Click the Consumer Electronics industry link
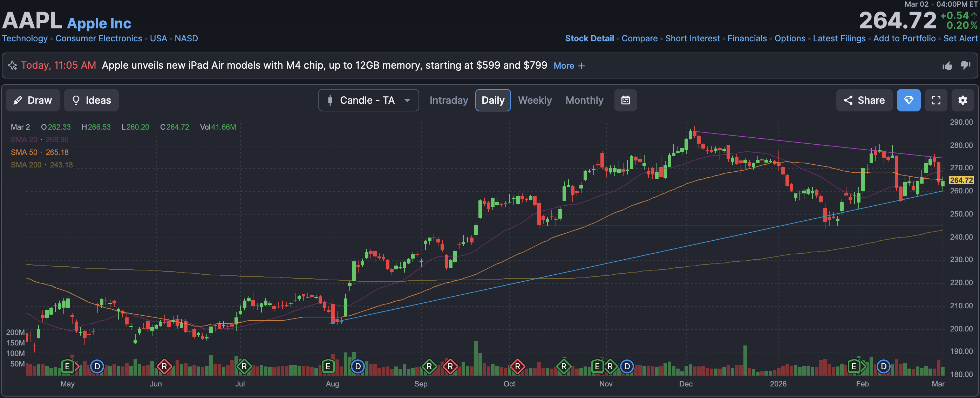Viewport: 980px width, 398px height. pyautogui.click(x=98, y=39)
